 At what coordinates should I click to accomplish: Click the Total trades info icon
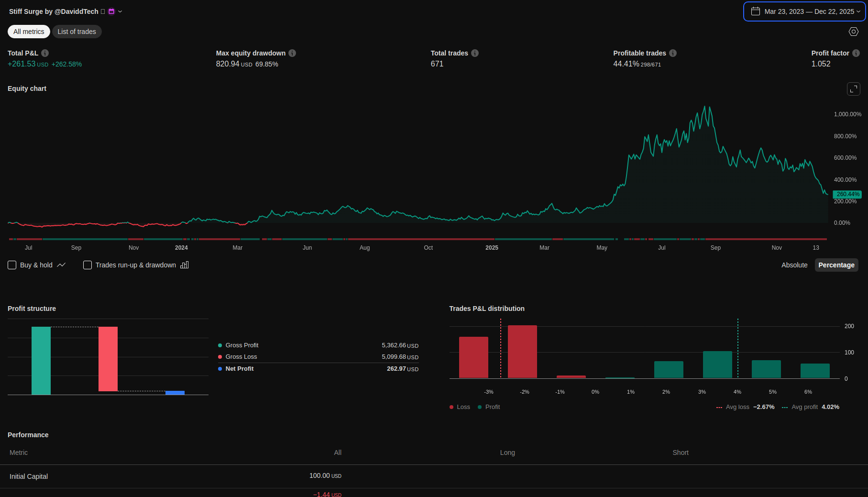point(475,53)
